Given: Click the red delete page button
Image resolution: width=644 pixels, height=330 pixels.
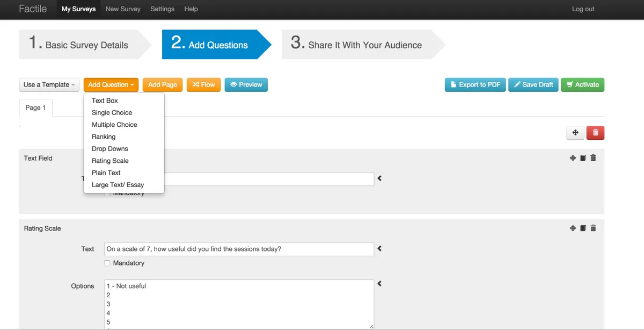Looking at the screenshot, I should 595,133.
